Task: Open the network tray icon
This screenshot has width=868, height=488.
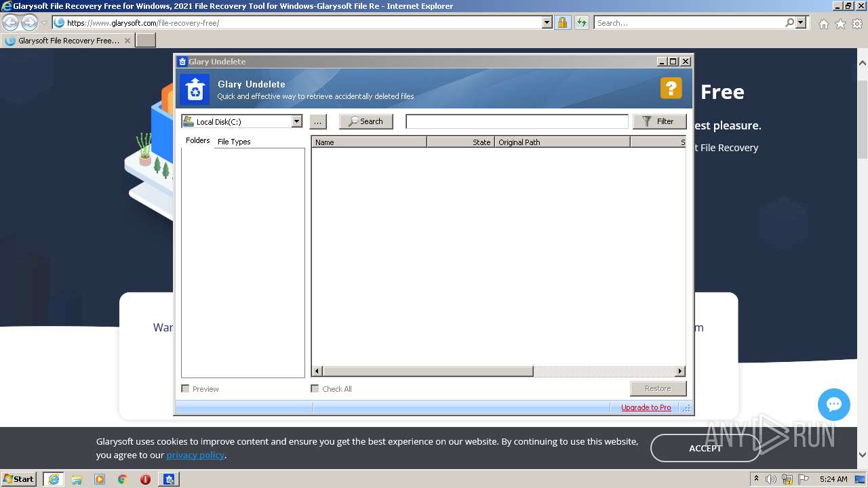Action: 787,479
